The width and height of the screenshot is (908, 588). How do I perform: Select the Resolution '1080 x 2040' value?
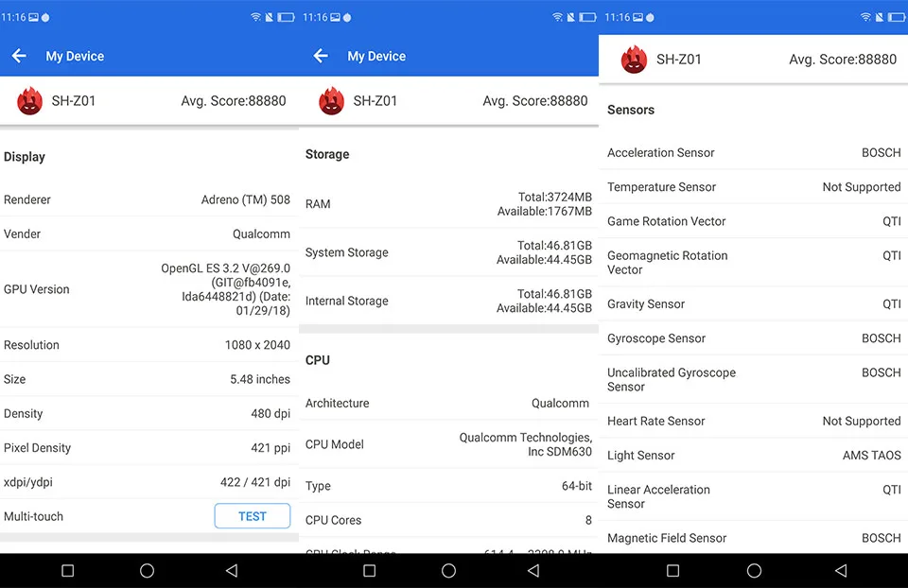(x=257, y=345)
